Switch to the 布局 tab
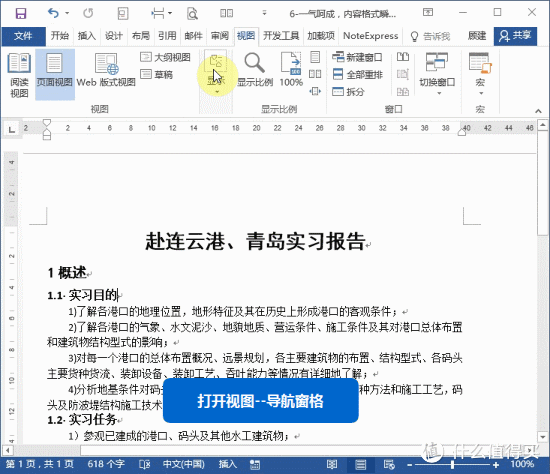The image size is (550, 474). tap(141, 36)
